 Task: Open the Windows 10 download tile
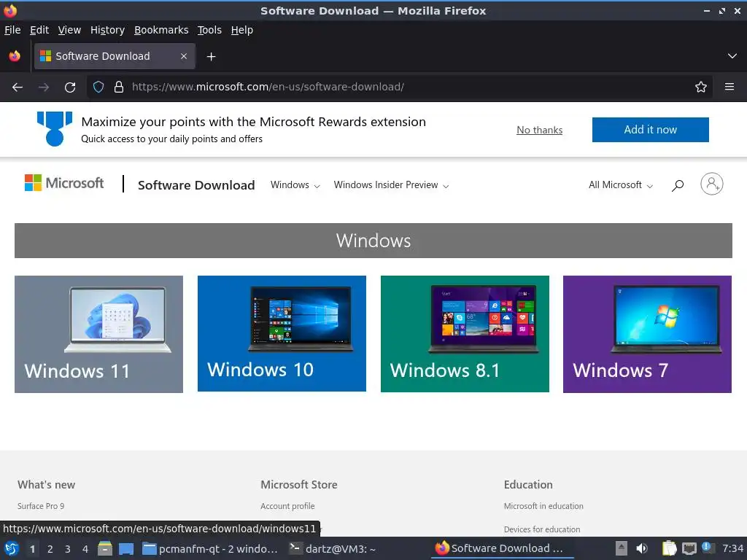click(282, 334)
